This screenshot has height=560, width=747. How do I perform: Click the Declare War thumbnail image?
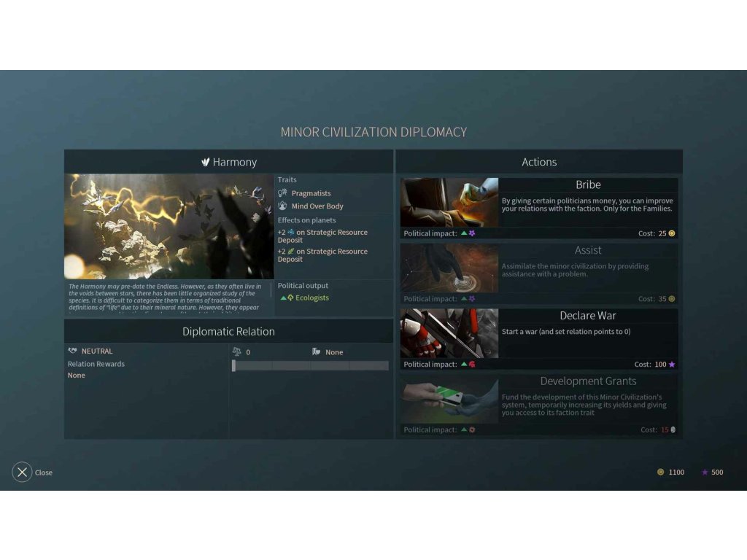click(449, 333)
